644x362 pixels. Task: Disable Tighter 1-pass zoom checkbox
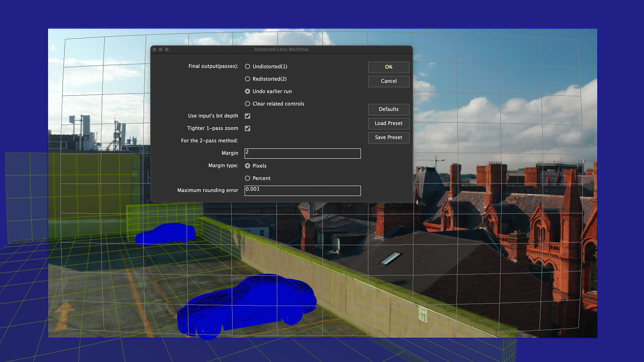[248, 128]
